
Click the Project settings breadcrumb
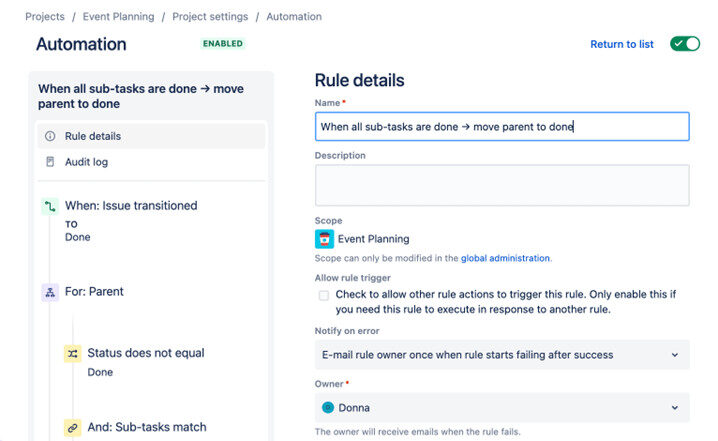[x=209, y=17]
